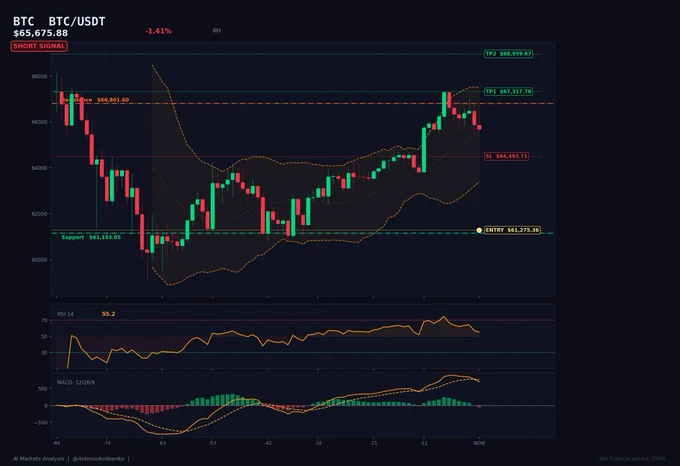This screenshot has height=466, width=680.
Task: Click the 68000 price axis label
Action: (39, 76)
